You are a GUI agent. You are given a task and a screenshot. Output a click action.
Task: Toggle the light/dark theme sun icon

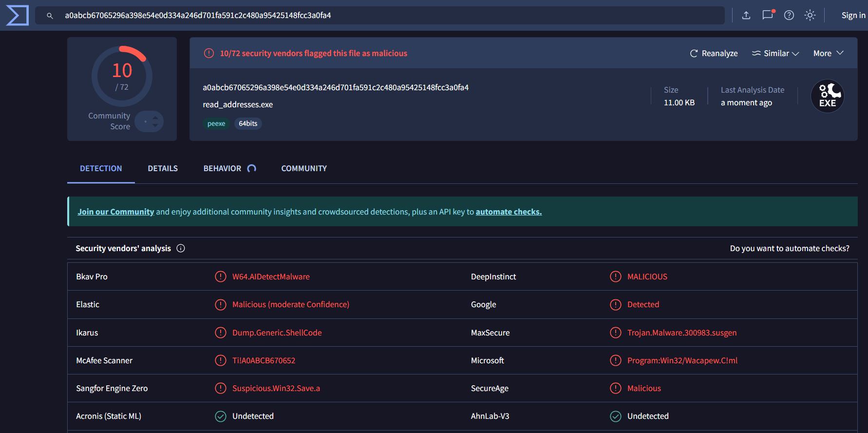pyautogui.click(x=810, y=15)
